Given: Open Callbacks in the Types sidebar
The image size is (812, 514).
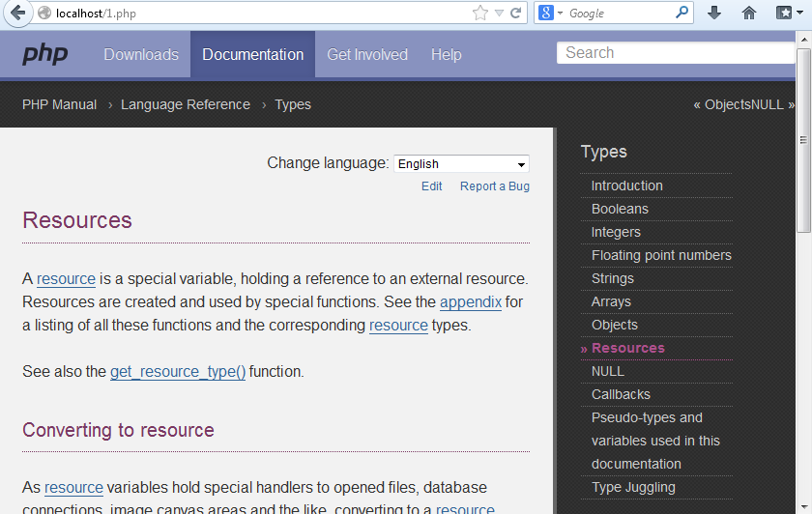Looking at the screenshot, I should [621, 394].
